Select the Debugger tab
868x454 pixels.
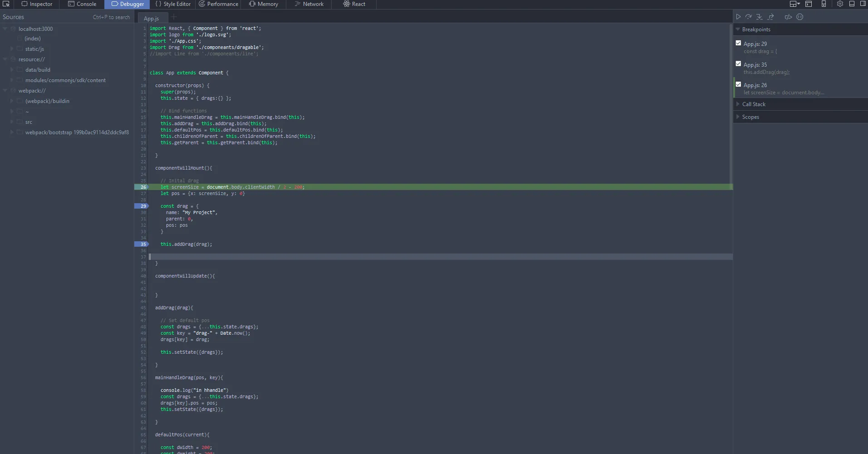(x=128, y=4)
